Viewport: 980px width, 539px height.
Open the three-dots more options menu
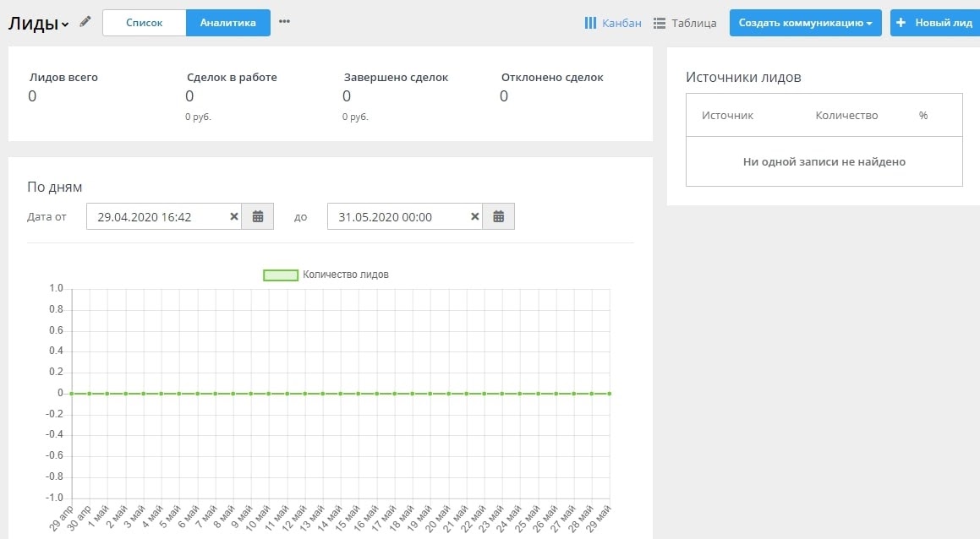[x=284, y=21]
